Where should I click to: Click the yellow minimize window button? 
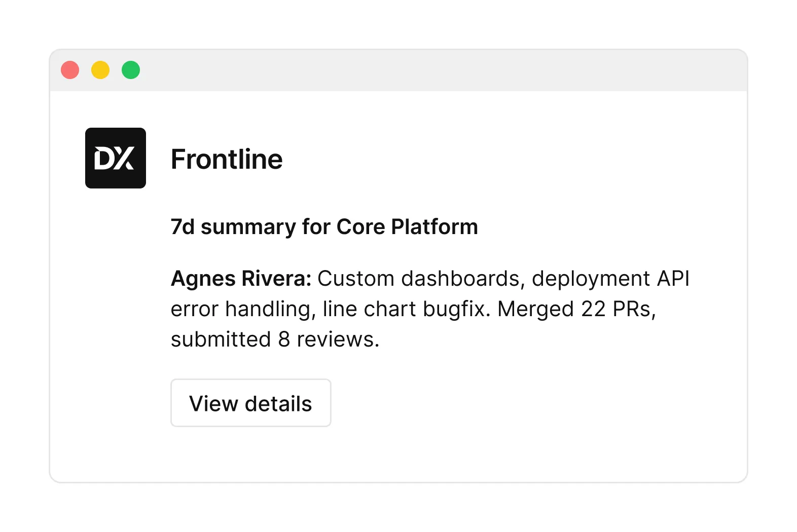(x=100, y=70)
